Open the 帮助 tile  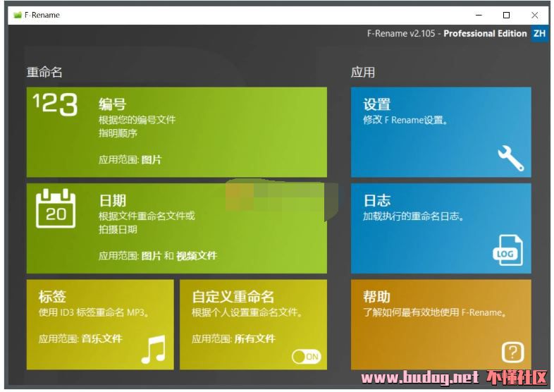441,324
